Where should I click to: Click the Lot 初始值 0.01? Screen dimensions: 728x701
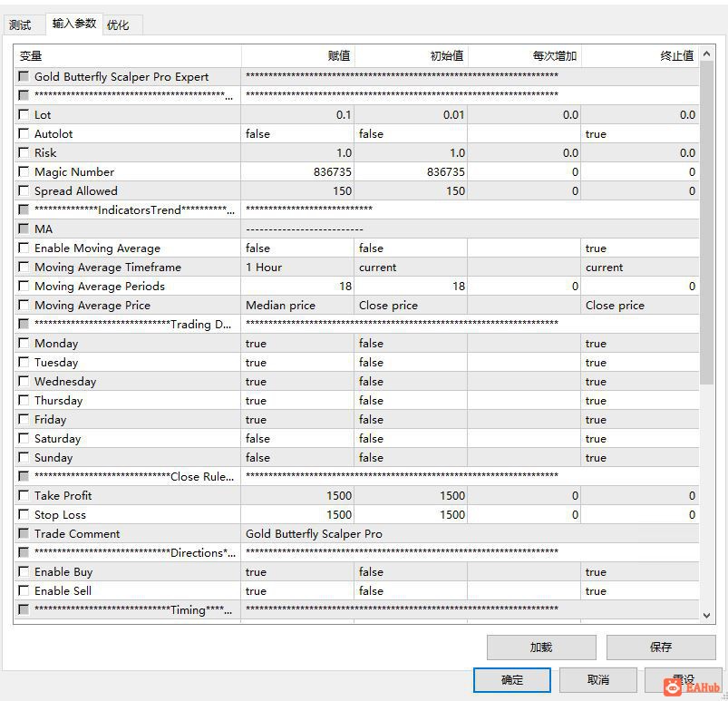point(411,115)
